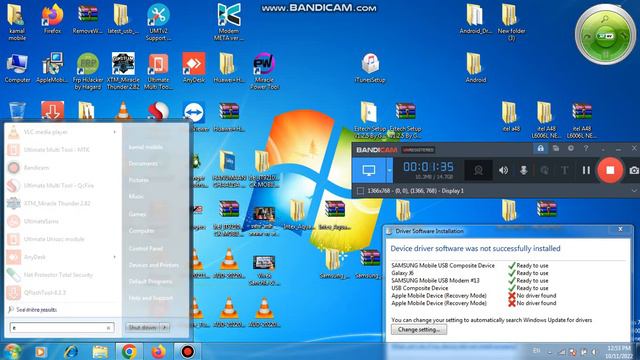Open Ultimate Multi Tool desktop shortcut
The height and width of the screenshot is (360, 640).
(158, 71)
